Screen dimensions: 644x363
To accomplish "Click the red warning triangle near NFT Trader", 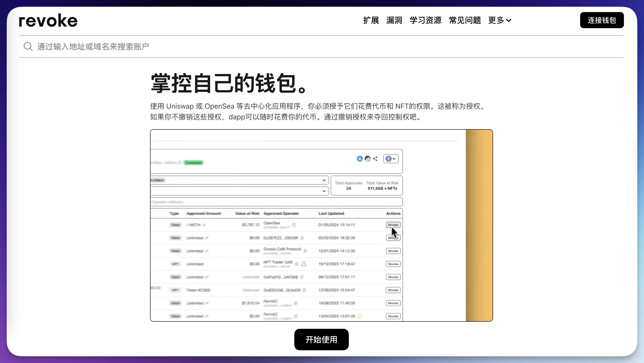I will coord(304,264).
